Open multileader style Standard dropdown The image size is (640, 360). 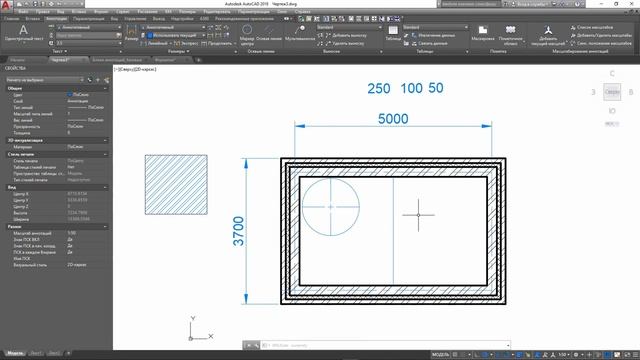(x=349, y=27)
